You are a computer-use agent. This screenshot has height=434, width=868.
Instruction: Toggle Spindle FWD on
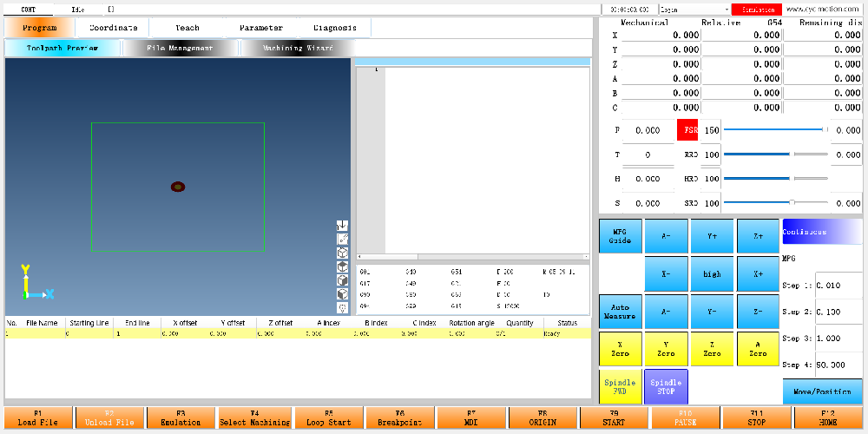click(620, 387)
